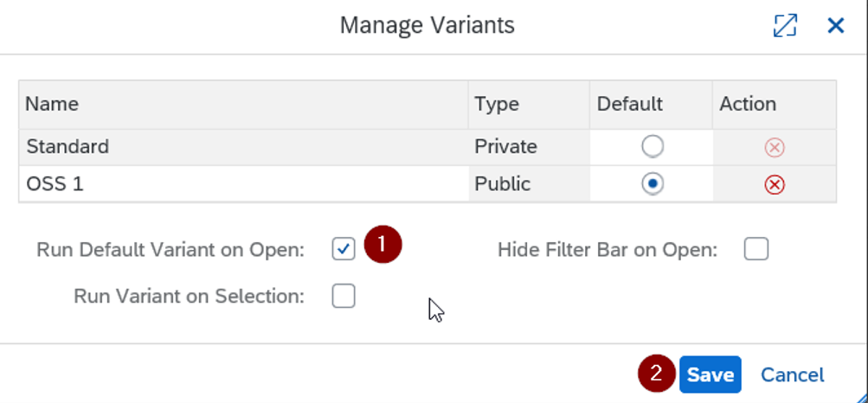The width and height of the screenshot is (868, 403).
Task: Click the Private type cell
Action: (x=505, y=146)
